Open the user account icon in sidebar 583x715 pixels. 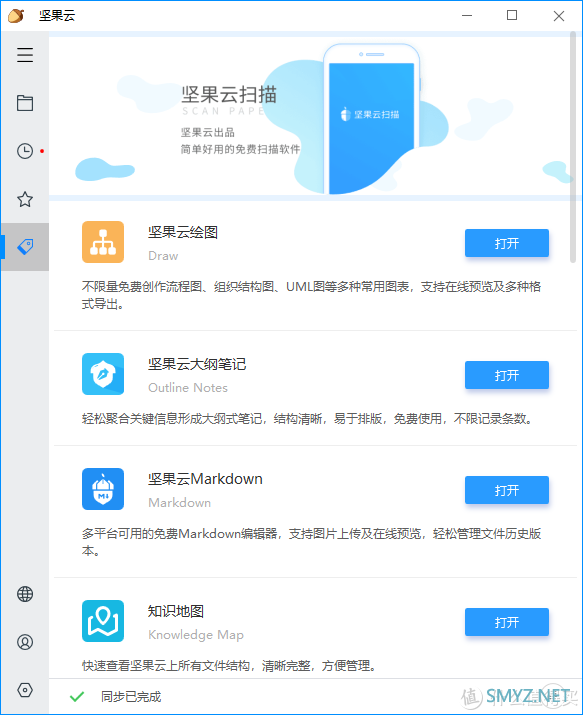(x=25, y=642)
